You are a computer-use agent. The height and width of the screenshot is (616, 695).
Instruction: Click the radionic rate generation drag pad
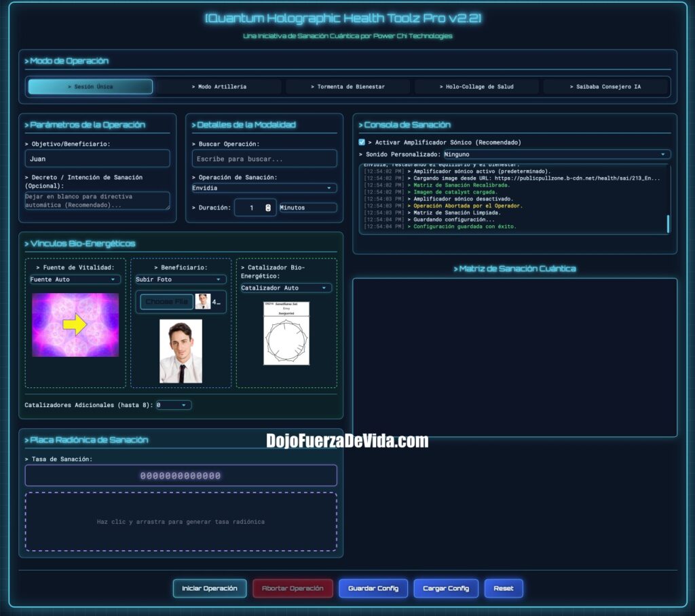[x=181, y=522]
